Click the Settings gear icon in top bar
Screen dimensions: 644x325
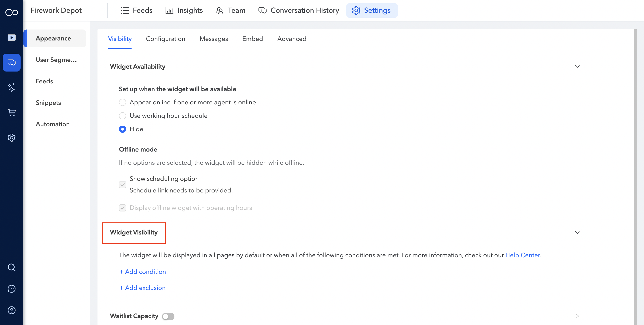point(356,11)
